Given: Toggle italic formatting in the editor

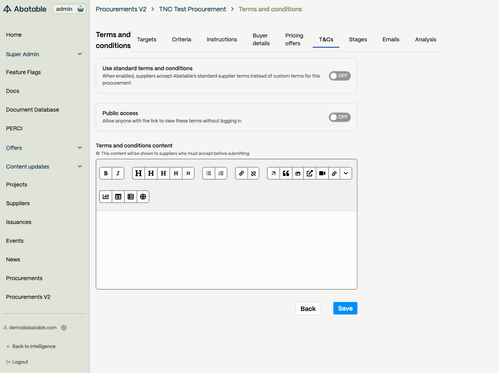Looking at the screenshot, I should (118, 173).
